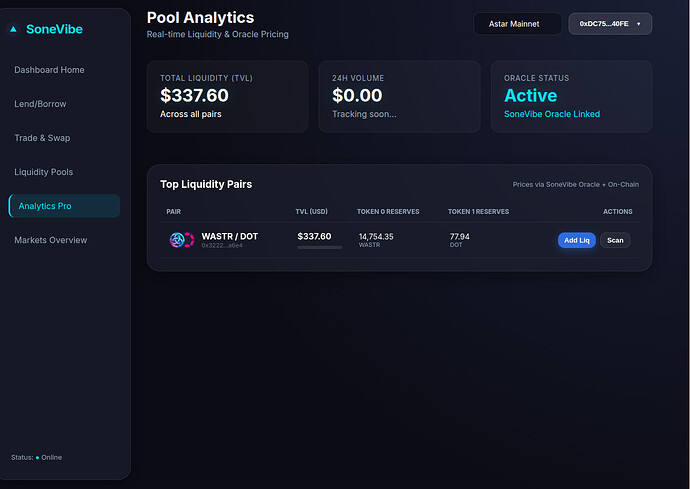Select the WASTR / DOT pair row

400,240
